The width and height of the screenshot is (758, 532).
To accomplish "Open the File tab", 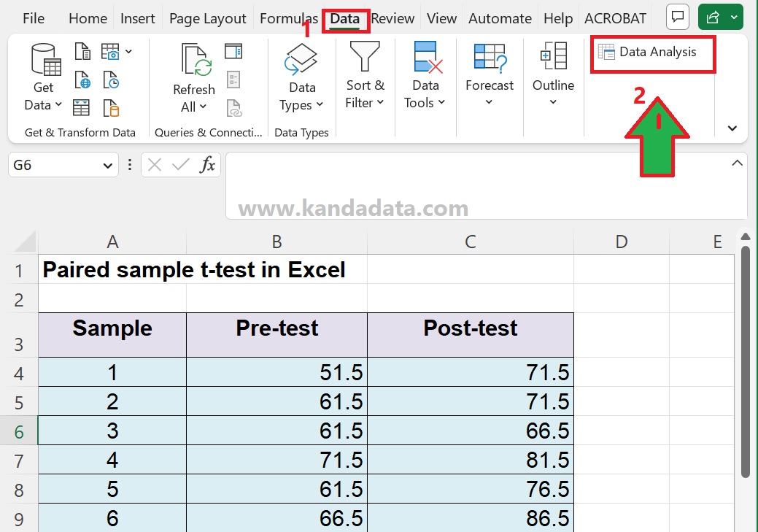I will (x=34, y=19).
